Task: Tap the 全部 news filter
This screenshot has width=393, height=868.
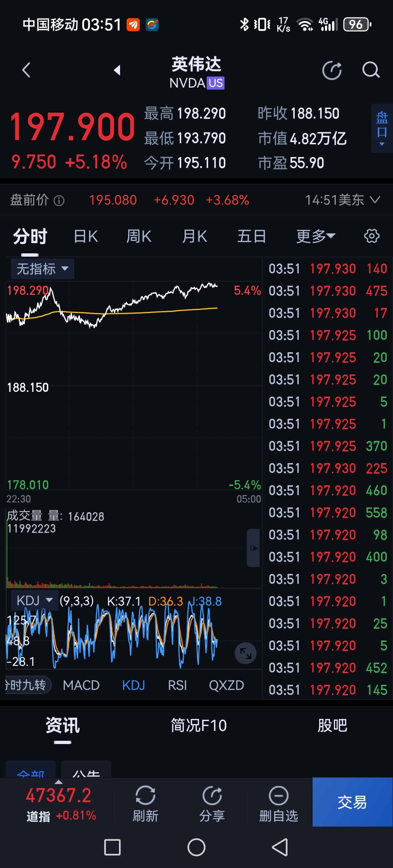Action: pos(31,769)
